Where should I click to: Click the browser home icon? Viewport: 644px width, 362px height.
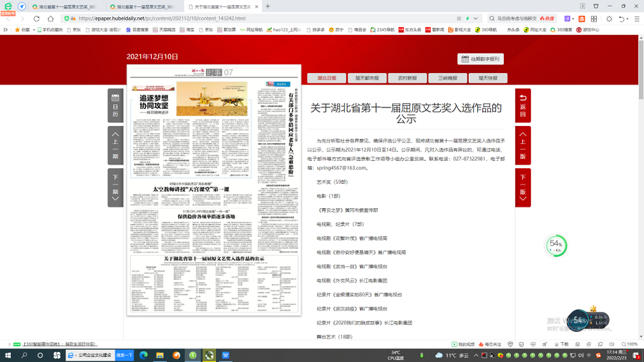coord(51,19)
